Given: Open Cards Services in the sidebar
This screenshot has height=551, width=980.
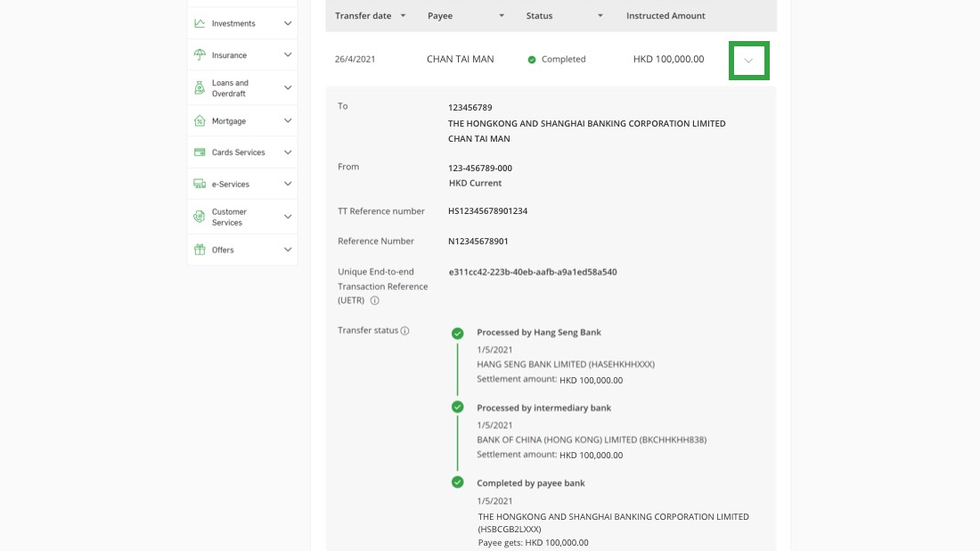Looking at the screenshot, I should click(x=242, y=152).
